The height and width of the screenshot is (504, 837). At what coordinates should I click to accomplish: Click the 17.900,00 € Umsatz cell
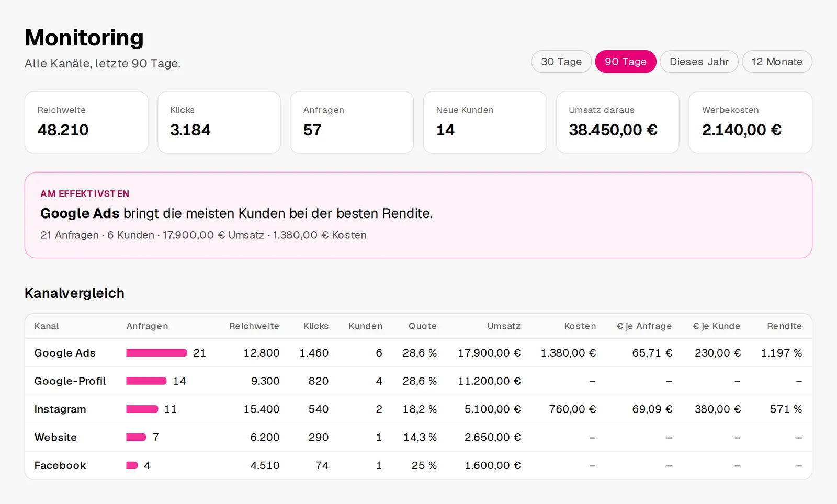(x=489, y=353)
